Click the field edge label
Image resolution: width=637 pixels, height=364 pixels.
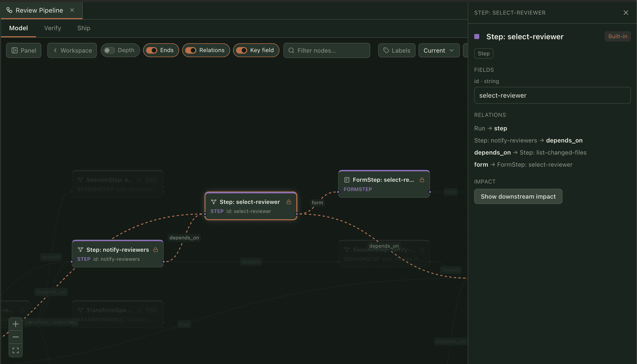(451, 192)
